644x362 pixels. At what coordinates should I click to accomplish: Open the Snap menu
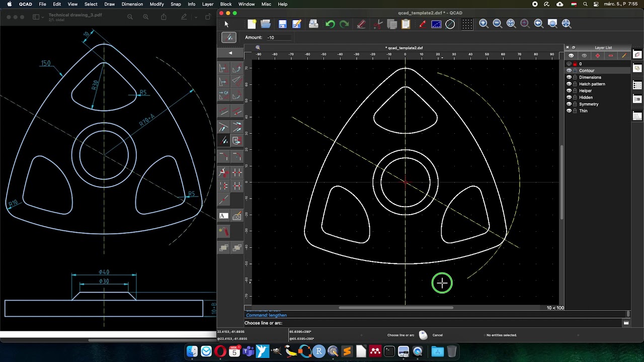coord(176,4)
